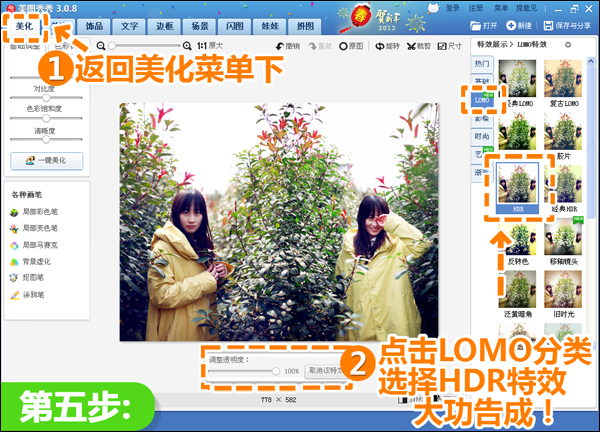The width and height of the screenshot is (600, 432).
Task: Rotate the image with 旋转
Action: click(x=387, y=46)
